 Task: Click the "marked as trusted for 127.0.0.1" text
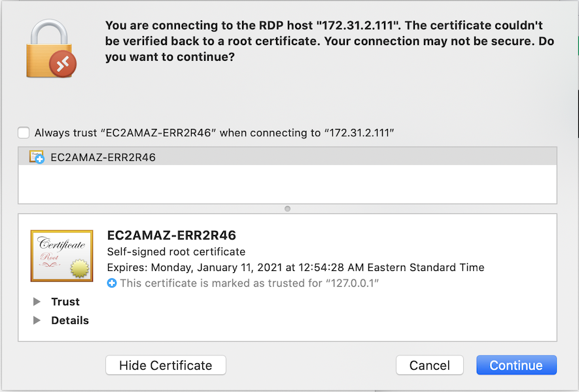[x=249, y=283]
